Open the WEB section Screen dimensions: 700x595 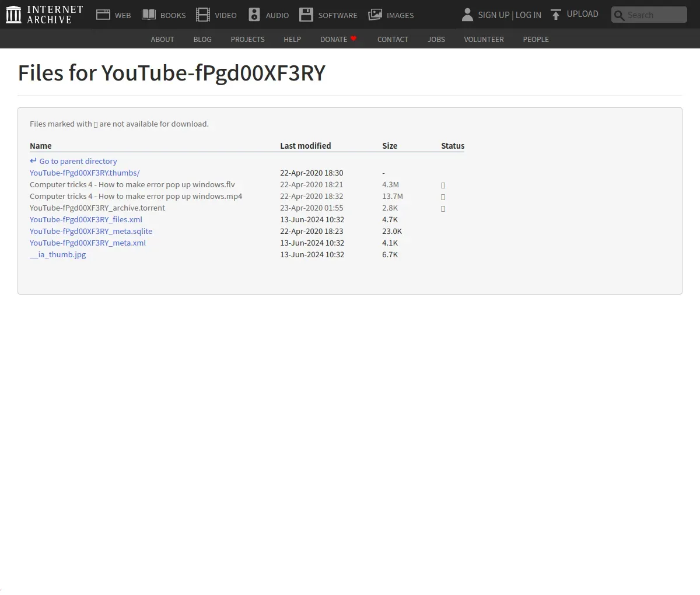click(x=123, y=15)
